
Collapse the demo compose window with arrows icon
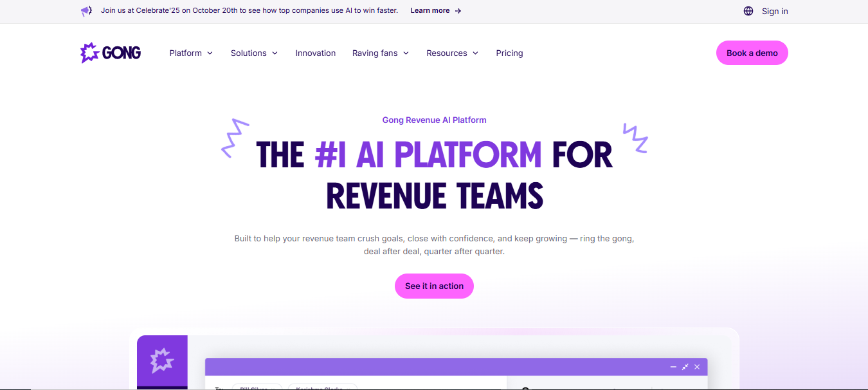tap(685, 367)
